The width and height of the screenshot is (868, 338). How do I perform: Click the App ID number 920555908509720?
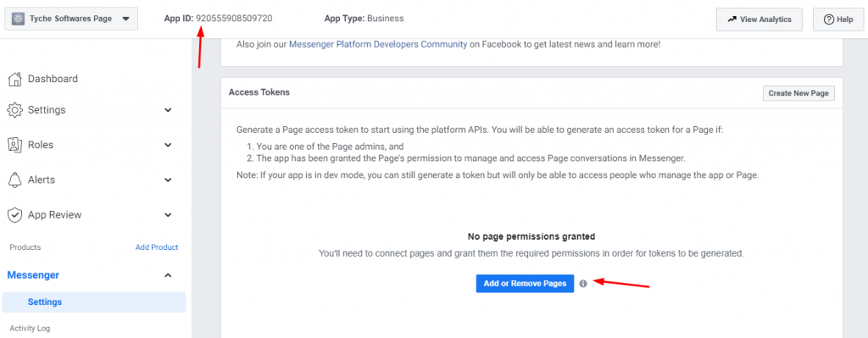pyautogui.click(x=234, y=19)
